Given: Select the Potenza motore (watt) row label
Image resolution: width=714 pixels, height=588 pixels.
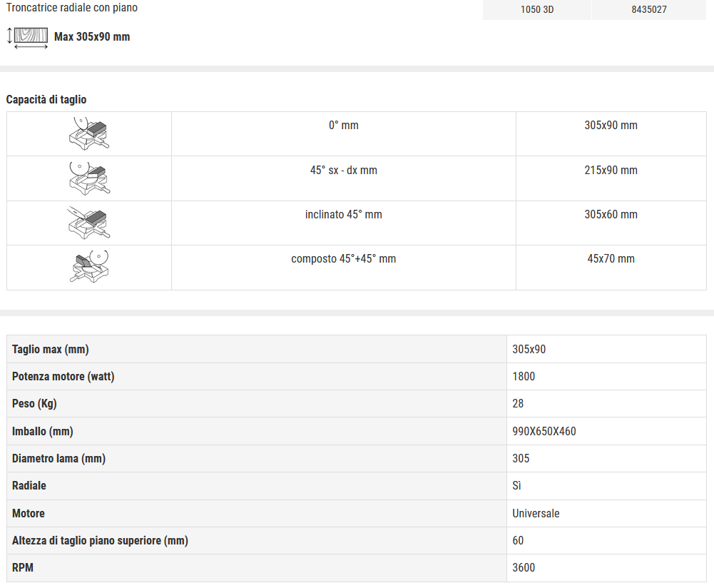Looking at the screenshot, I should tap(63, 377).
